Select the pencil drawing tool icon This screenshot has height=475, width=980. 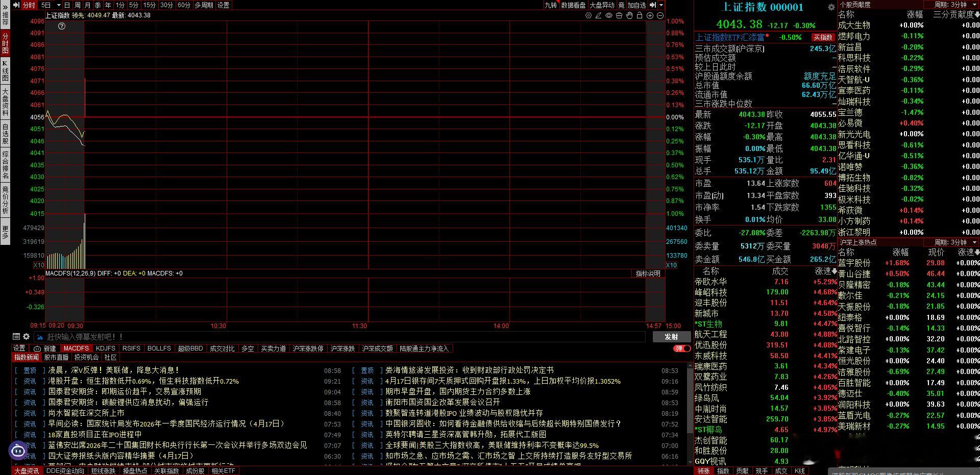pos(599,15)
